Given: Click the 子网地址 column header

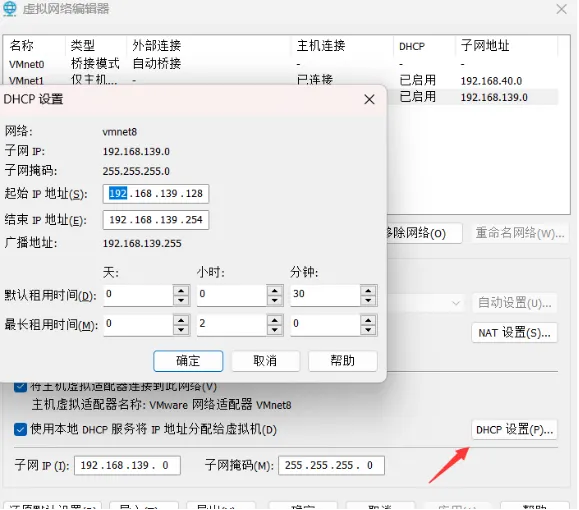Looking at the screenshot, I should click(485, 46).
